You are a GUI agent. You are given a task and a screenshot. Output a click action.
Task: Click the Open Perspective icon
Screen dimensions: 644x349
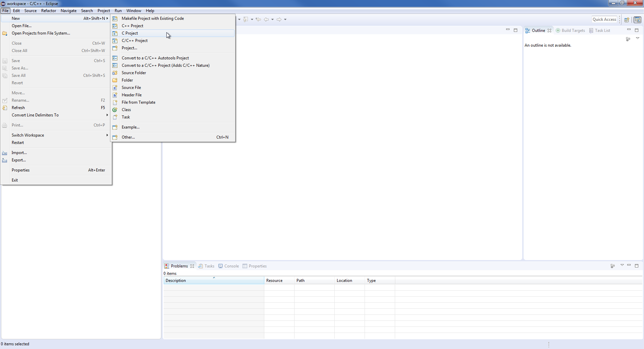coord(627,20)
